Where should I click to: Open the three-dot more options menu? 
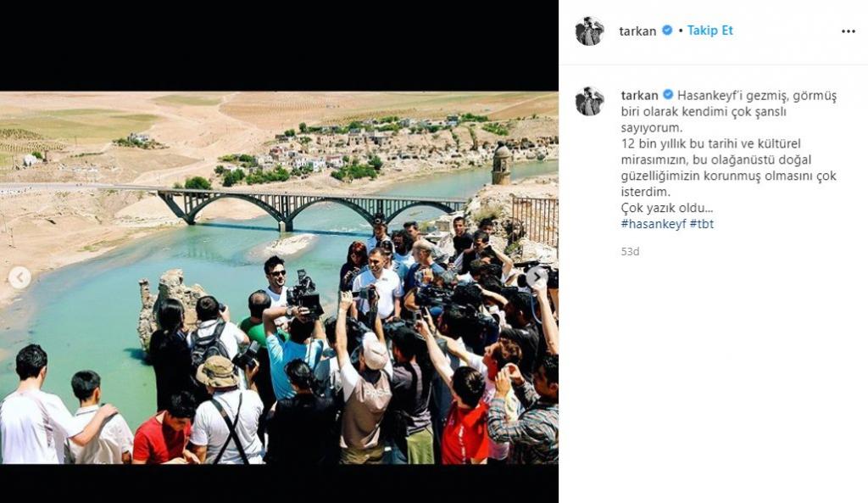pyautogui.click(x=848, y=31)
